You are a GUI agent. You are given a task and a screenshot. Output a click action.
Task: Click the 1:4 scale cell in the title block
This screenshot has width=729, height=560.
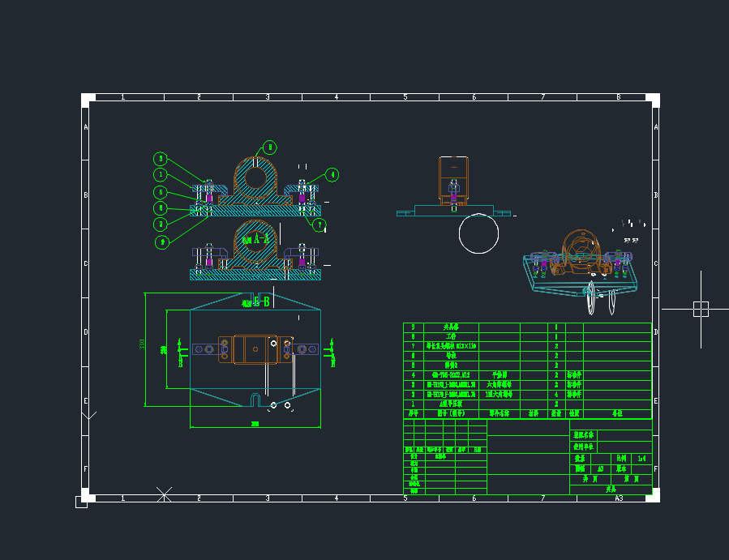[641, 458]
